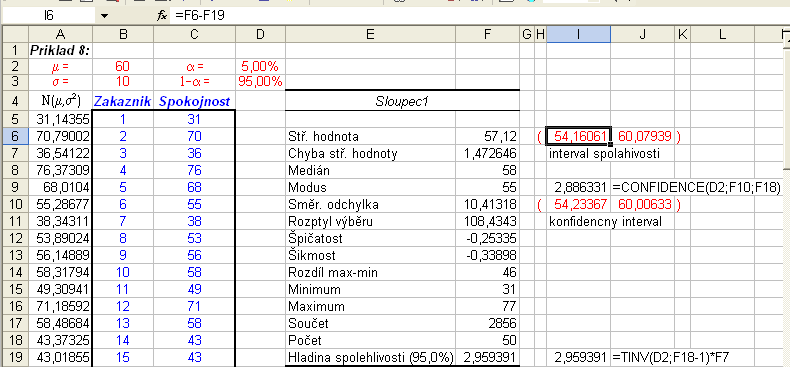Select column B header
Screen dimensions: 790x367
pos(123,34)
